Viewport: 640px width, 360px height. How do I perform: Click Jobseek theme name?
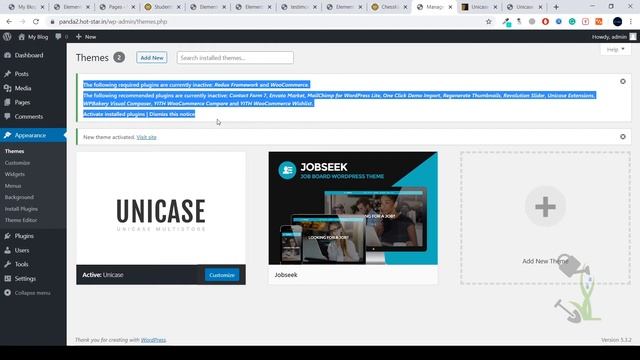[286, 275]
